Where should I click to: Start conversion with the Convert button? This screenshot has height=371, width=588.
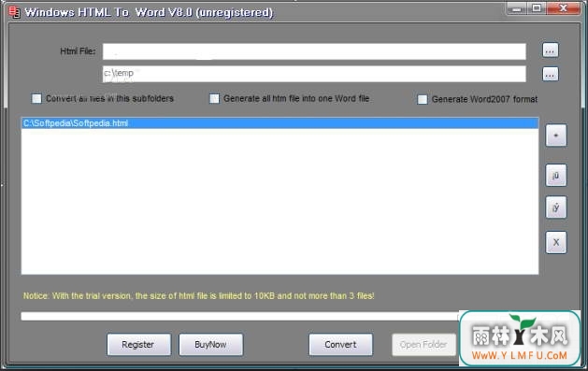pos(340,345)
